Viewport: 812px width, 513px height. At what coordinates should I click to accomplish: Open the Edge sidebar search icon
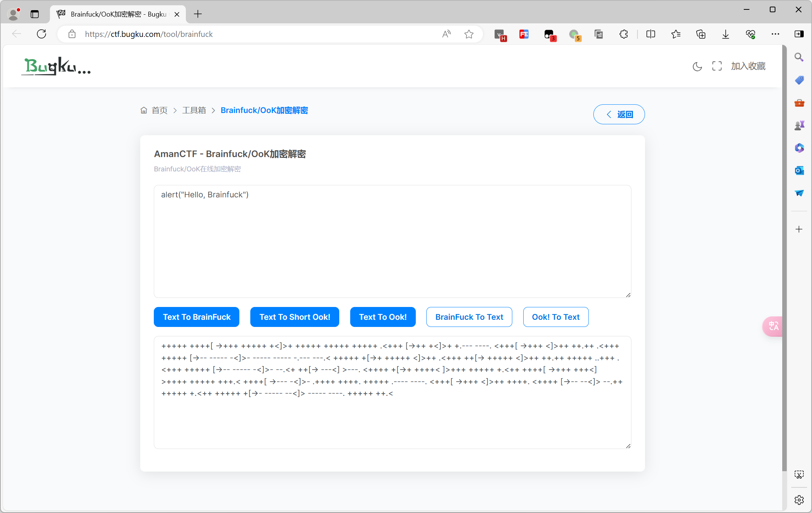[799, 57]
